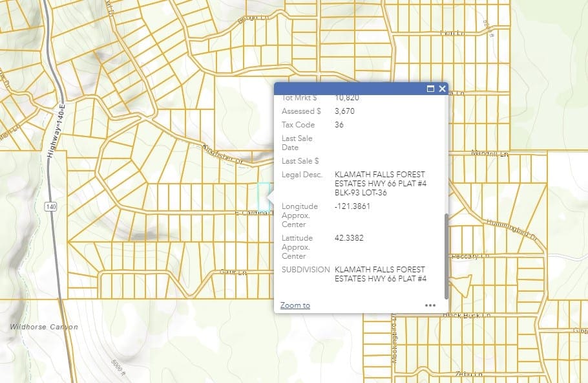This screenshot has width=588, height=383.
Task: Click the popup's blue title bar
Action: 349,89
